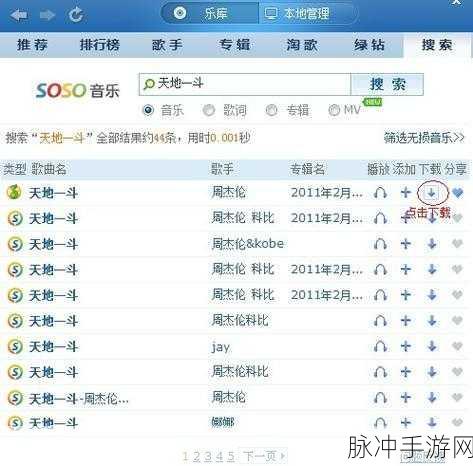Go to results page 2

tap(197, 456)
